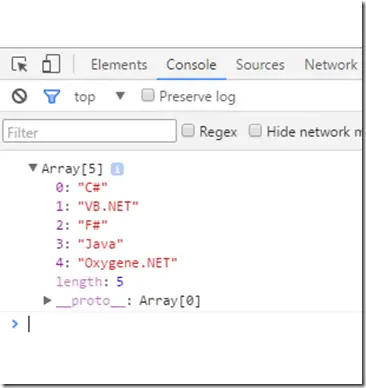Viewport: 366px width, 388px height.
Task: Select the array entry "Oxygene.NET"
Action: tap(116, 263)
